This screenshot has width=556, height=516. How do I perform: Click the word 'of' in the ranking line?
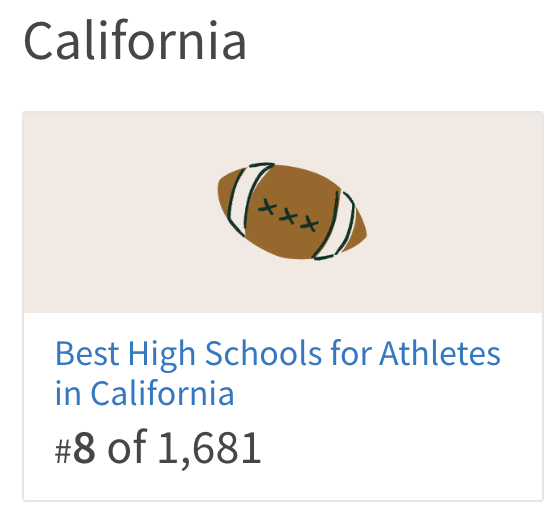(127, 447)
